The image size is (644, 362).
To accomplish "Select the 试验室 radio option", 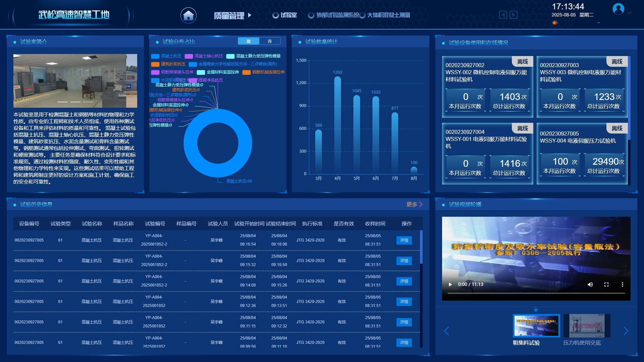I will click(x=276, y=15).
